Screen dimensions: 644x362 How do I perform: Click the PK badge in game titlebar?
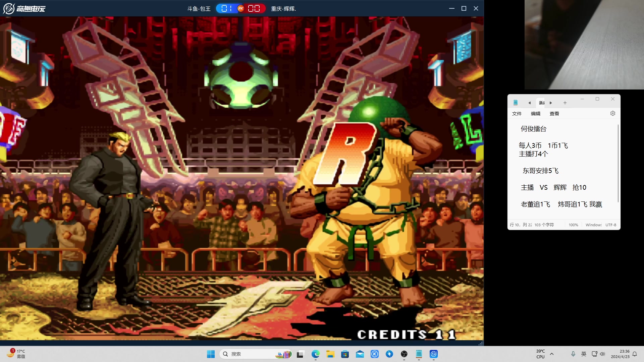pyautogui.click(x=240, y=8)
